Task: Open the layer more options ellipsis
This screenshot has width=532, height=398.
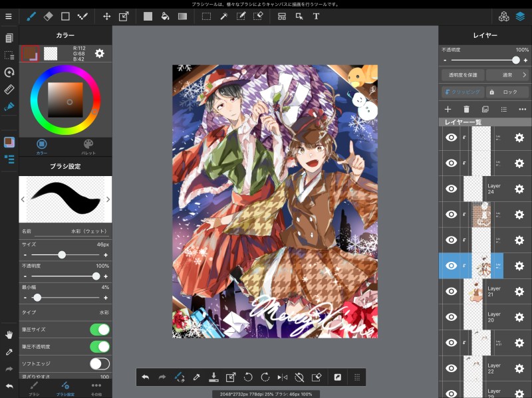Action: coord(522,109)
